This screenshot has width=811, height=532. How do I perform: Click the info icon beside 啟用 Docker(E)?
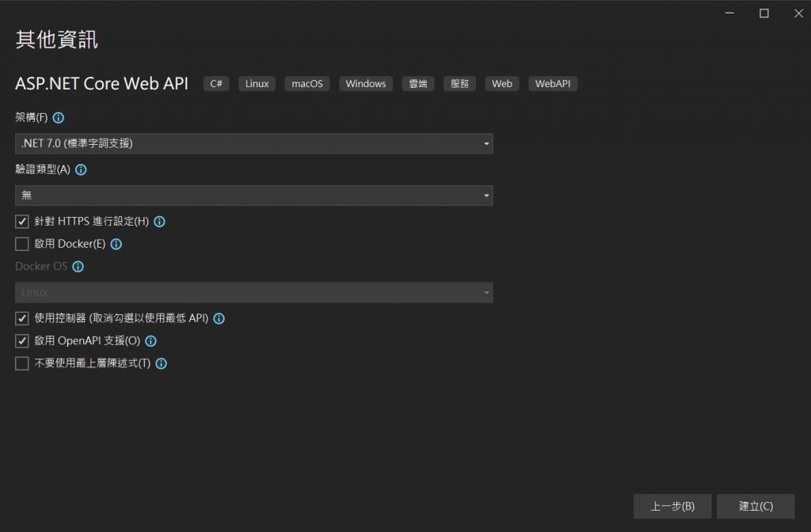tap(116, 244)
